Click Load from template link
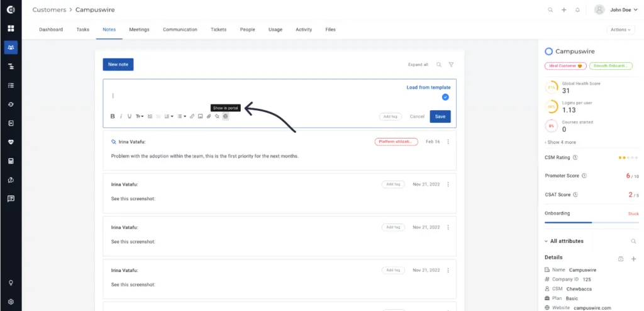The height and width of the screenshot is (311, 644). tap(428, 88)
